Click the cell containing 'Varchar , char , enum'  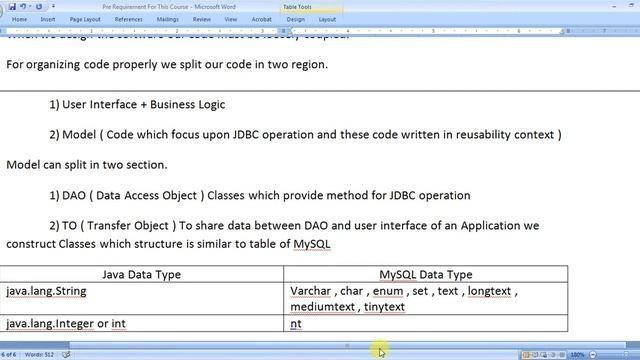tap(426, 298)
